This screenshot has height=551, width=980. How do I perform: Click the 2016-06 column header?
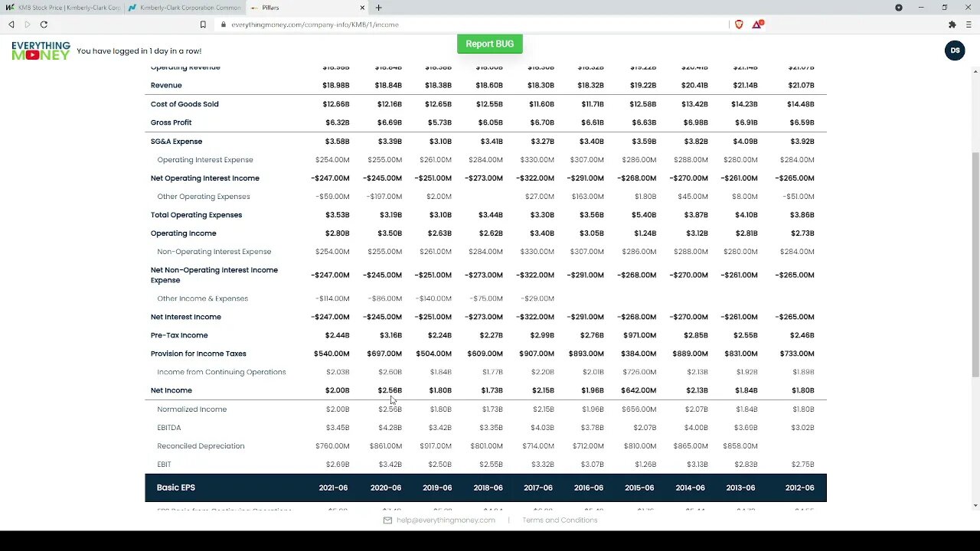click(589, 488)
